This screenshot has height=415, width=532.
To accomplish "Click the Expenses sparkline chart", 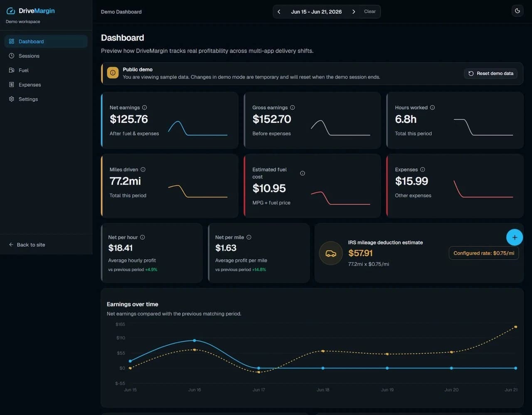I will pos(483,189).
